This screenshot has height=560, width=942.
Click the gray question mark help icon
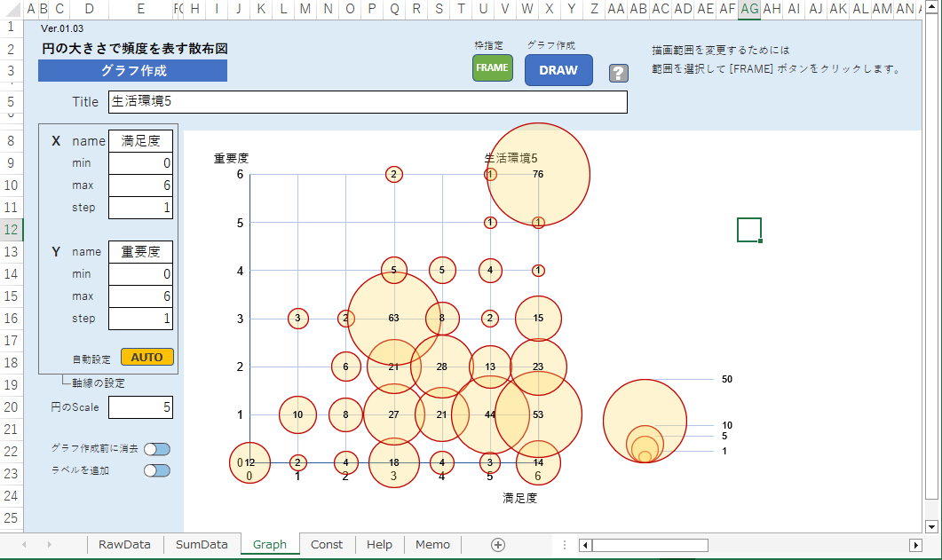click(x=618, y=73)
